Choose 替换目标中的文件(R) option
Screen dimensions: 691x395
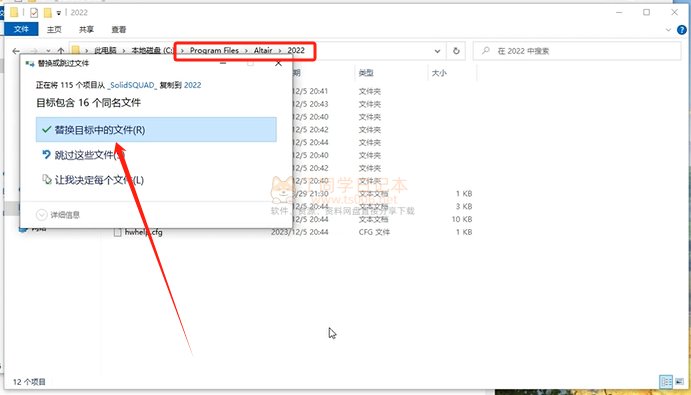[x=156, y=130]
